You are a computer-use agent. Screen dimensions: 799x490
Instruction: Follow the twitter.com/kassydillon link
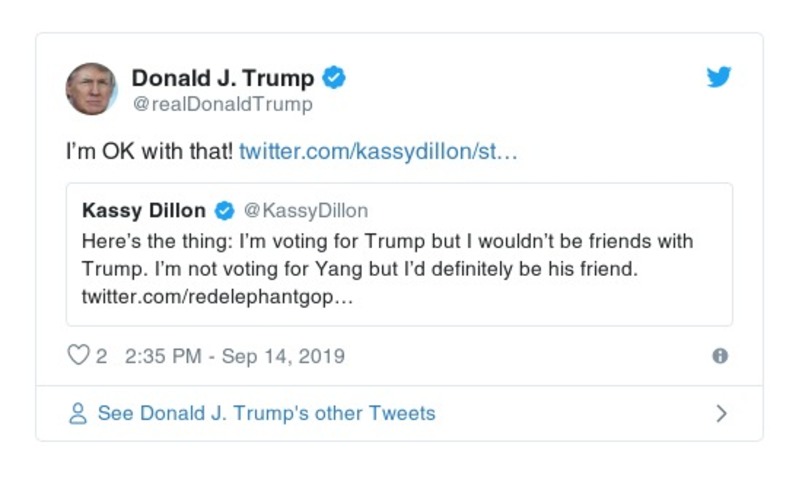click(x=378, y=152)
